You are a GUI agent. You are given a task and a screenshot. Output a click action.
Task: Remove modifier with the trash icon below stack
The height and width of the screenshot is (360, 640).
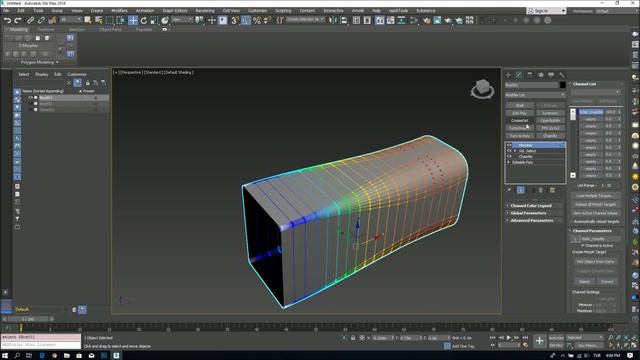pos(541,190)
